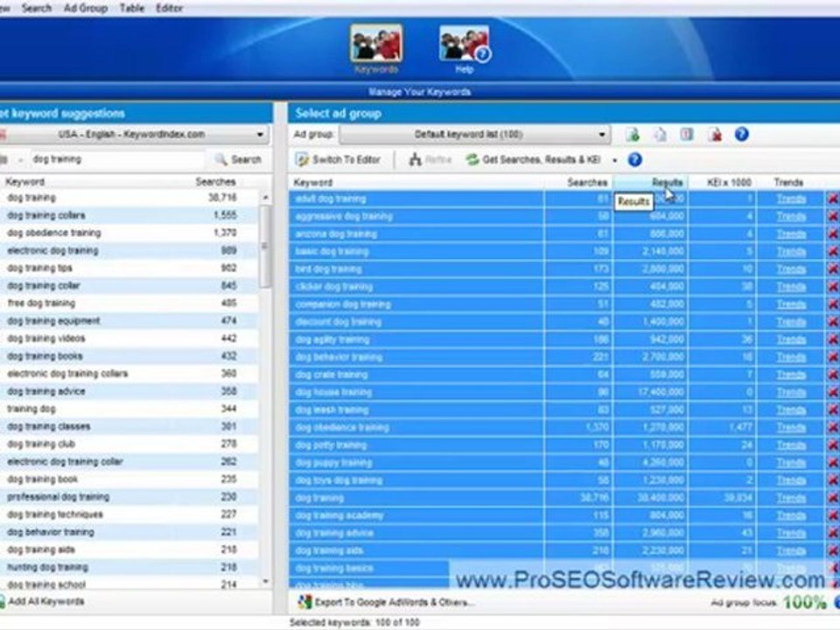This screenshot has height=630, width=840.
Task: Click the dog training keyword input field
Action: point(118,159)
